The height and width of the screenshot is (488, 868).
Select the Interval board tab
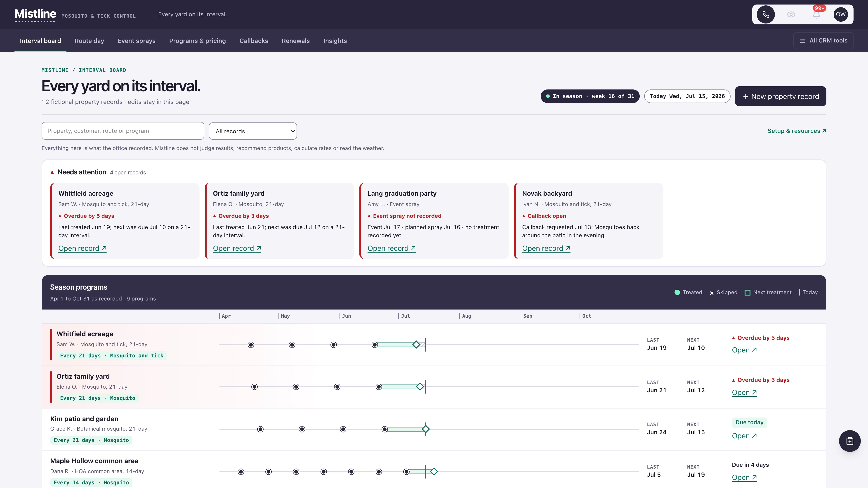(x=40, y=41)
